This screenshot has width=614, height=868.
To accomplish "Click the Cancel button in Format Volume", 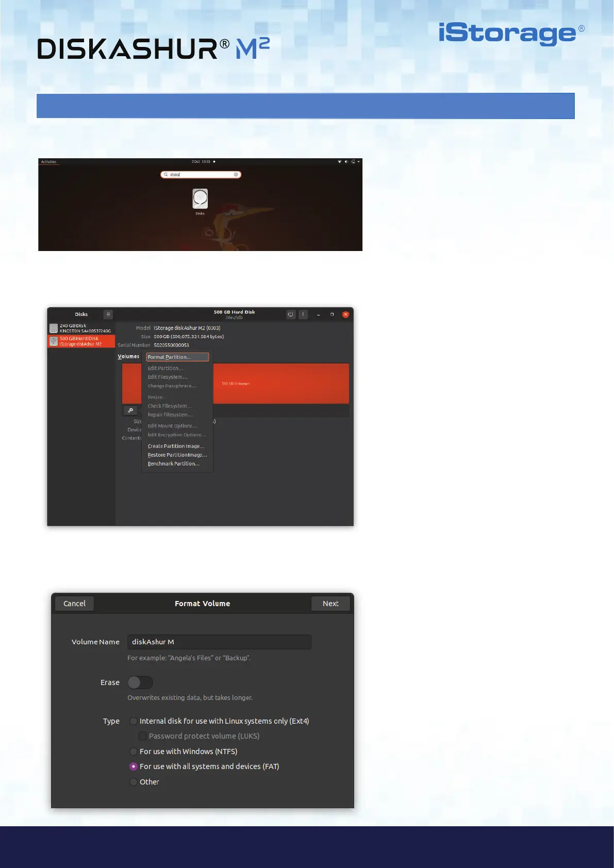I will (x=75, y=604).
